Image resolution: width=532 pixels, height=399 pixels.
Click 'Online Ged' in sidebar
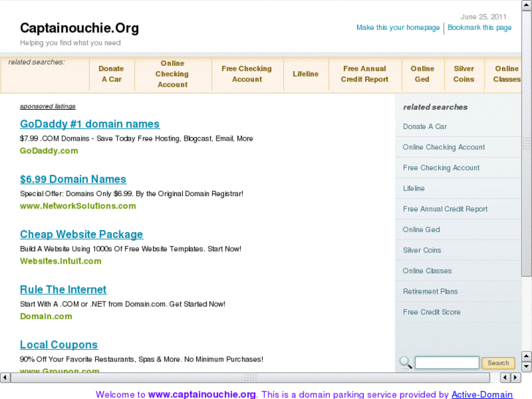422,230
